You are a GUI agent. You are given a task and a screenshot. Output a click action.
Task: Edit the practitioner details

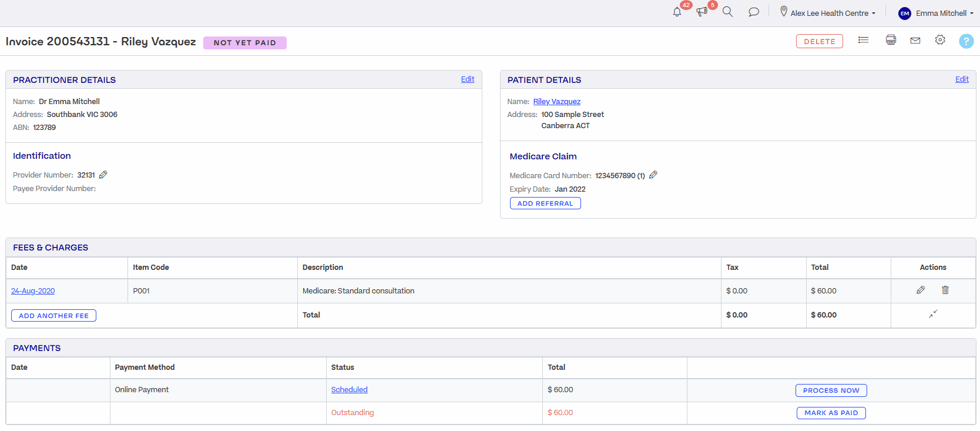(468, 79)
